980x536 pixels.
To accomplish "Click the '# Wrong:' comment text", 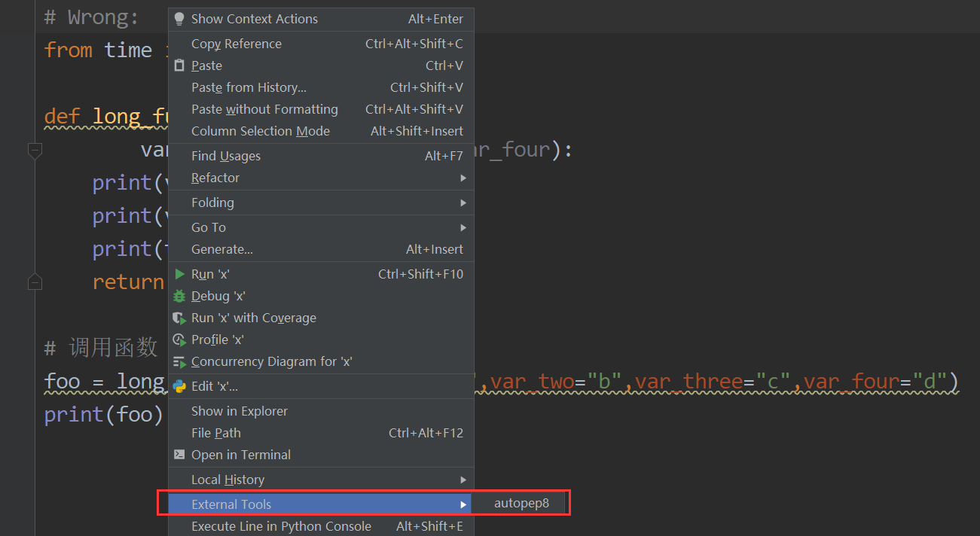I will [x=92, y=17].
